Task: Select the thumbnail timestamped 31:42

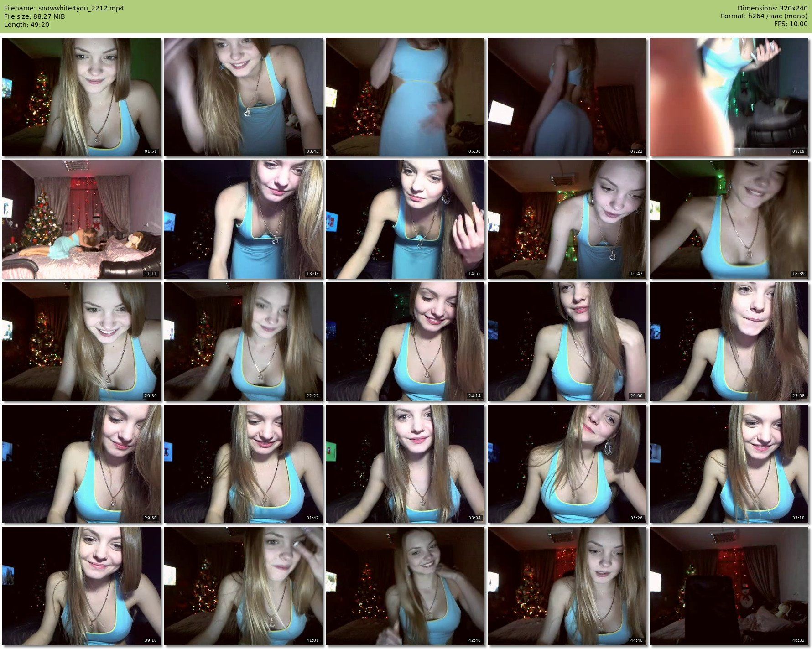Action: [243, 464]
